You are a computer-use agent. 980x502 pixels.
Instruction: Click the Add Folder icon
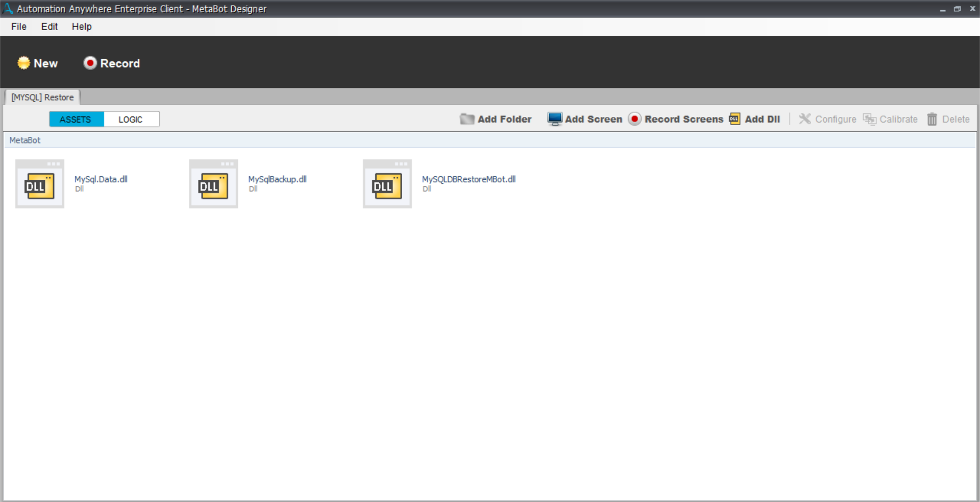point(467,119)
